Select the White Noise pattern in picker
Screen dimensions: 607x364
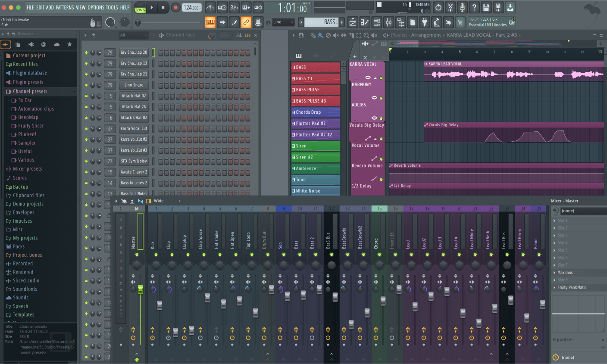316,191
